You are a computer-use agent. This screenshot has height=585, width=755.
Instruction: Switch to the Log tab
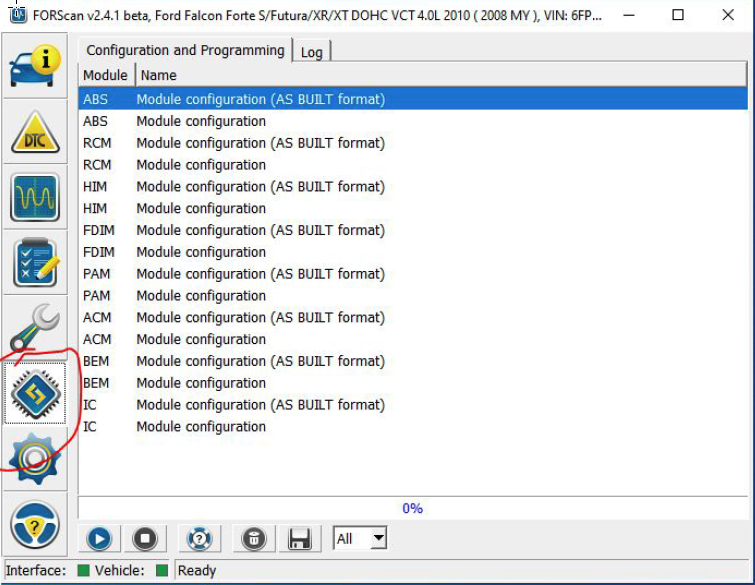(x=312, y=52)
